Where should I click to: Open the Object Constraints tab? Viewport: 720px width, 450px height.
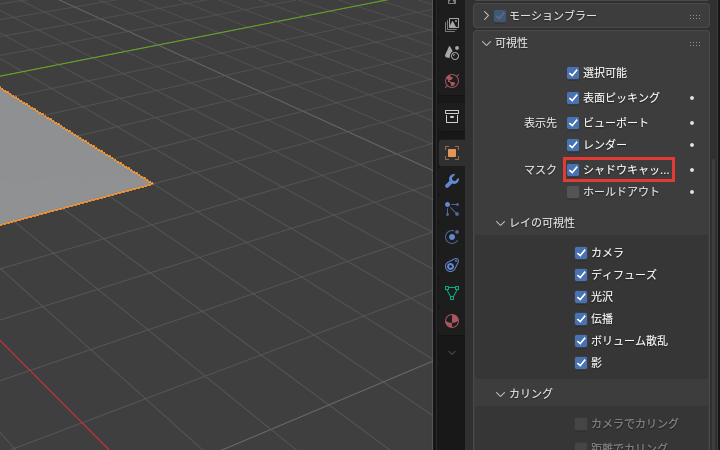click(452, 265)
